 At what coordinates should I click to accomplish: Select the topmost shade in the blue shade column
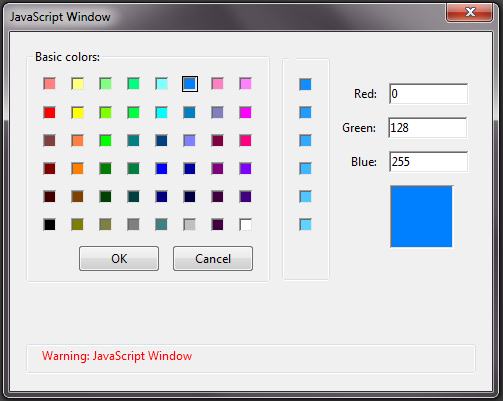tap(305, 84)
